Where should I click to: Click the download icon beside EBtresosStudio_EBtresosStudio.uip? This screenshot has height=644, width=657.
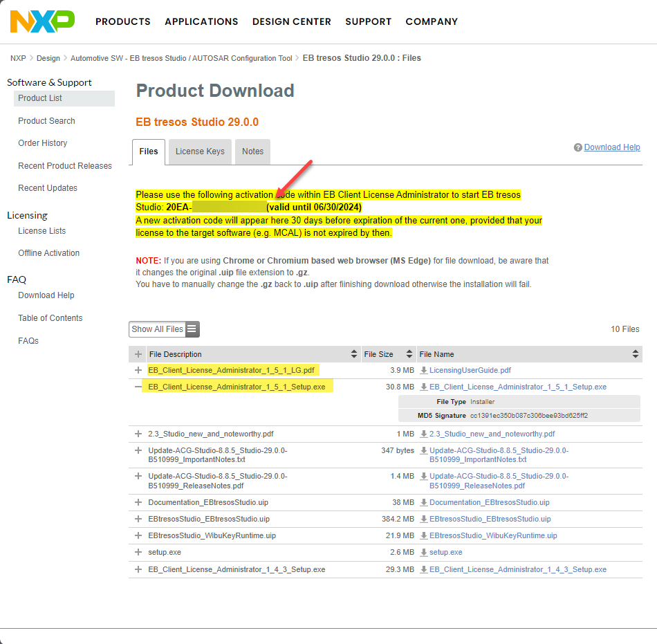click(x=423, y=519)
